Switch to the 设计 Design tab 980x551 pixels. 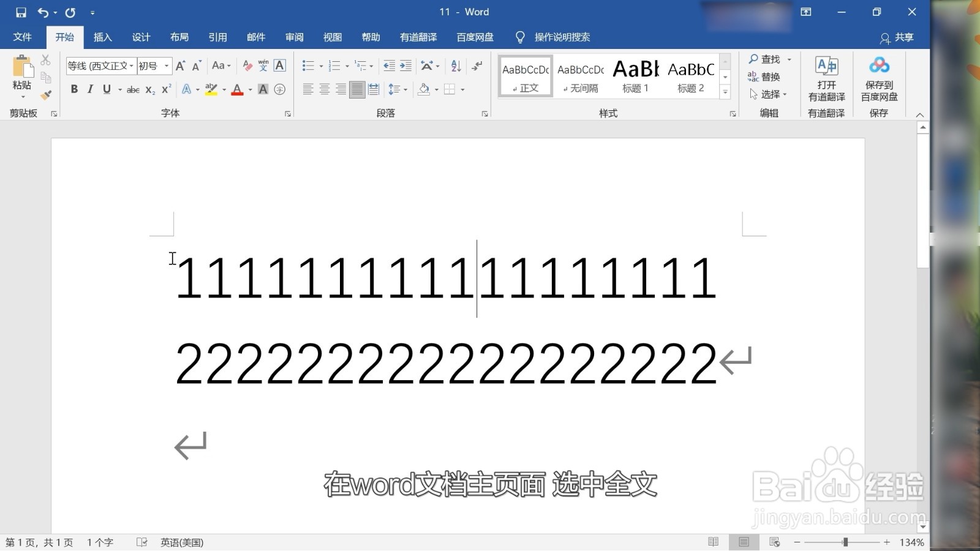[141, 37]
